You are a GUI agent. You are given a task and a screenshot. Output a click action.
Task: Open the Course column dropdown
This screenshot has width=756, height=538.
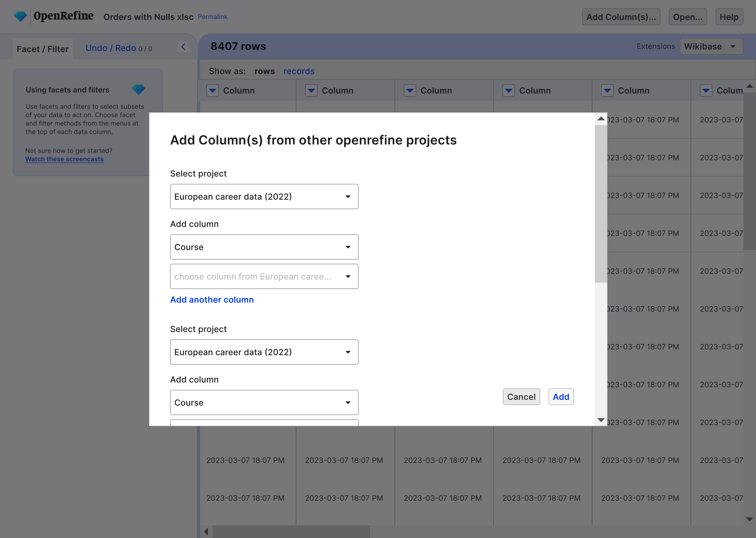264,246
